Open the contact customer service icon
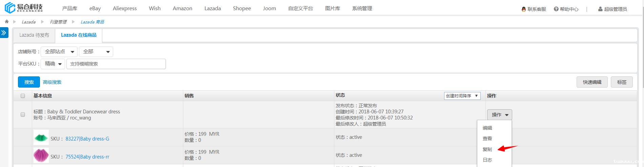The width and height of the screenshot is (644, 167). (x=524, y=9)
